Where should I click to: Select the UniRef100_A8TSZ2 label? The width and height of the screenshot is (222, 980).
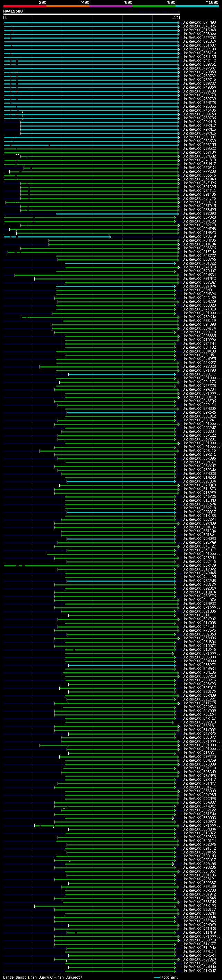199,263
